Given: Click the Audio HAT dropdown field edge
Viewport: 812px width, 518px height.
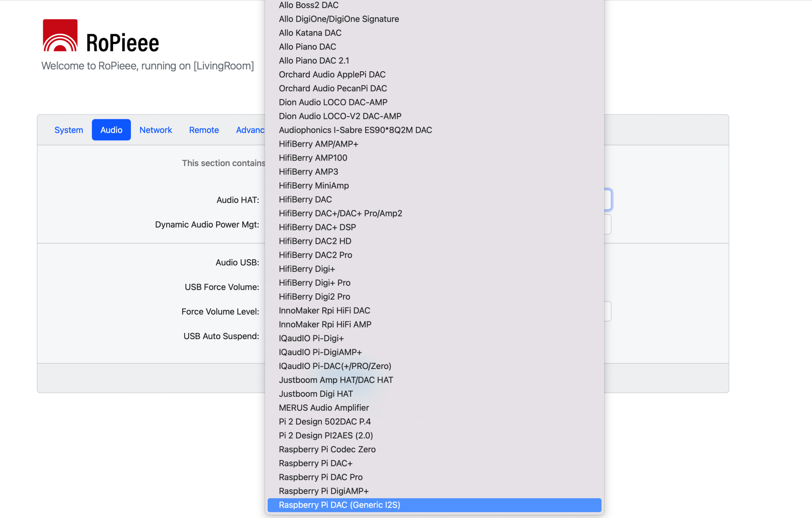Looking at the screenshot, I should [608, 199].
